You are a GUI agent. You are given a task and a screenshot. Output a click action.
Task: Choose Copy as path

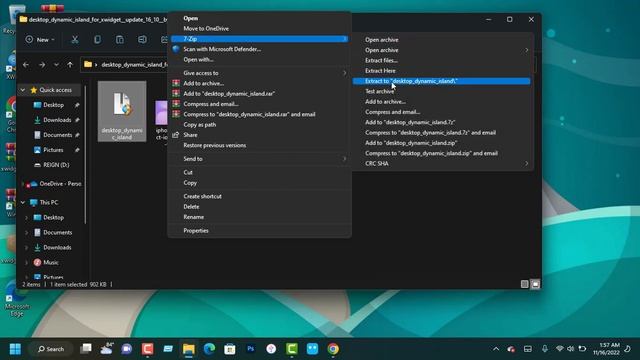coord(260,124)
